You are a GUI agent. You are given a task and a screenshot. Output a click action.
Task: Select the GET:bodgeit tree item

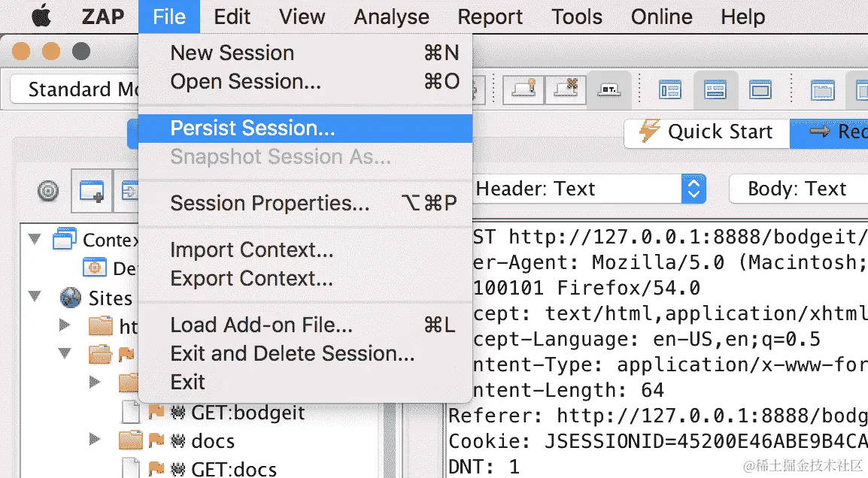click(248, 413)
